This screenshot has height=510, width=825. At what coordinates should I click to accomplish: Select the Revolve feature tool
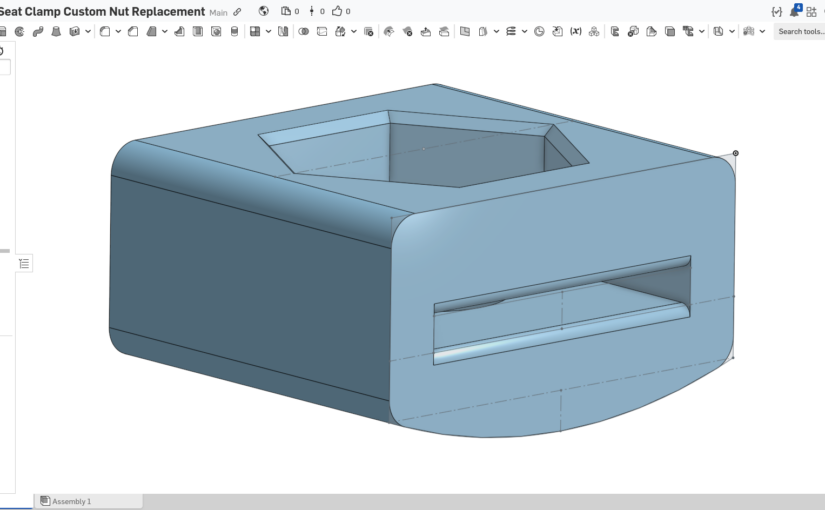(19, 32)
